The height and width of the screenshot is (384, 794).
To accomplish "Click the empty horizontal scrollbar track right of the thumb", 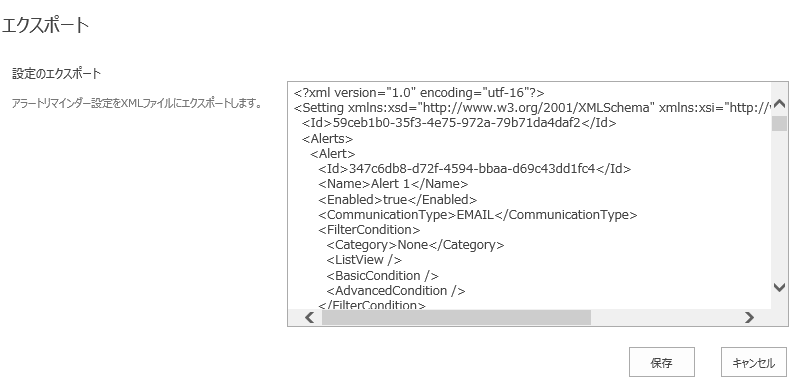I will [666, 318].
